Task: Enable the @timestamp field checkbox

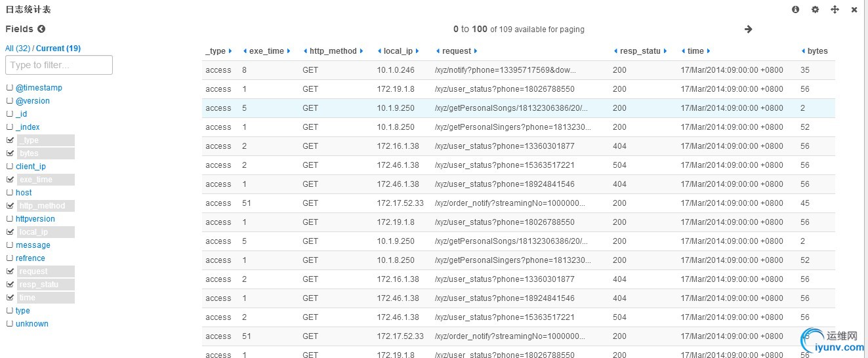Action: click(x=10, y=88)
